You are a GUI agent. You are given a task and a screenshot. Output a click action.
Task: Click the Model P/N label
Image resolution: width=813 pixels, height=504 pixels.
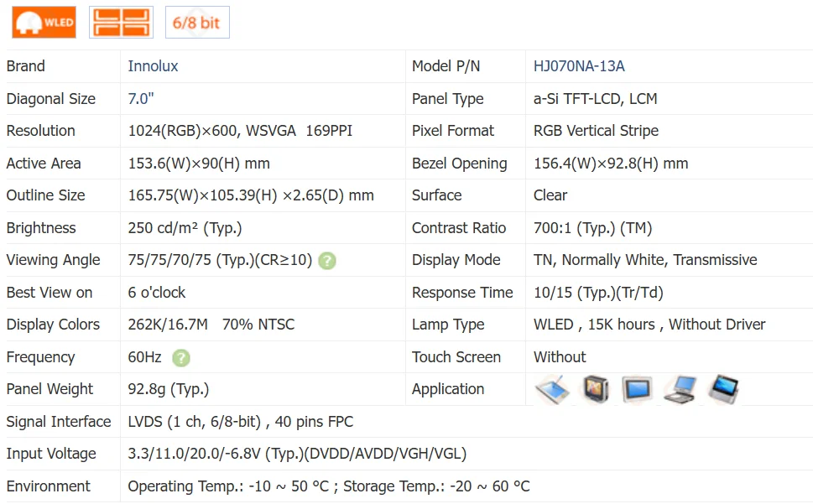click(446, 66)
